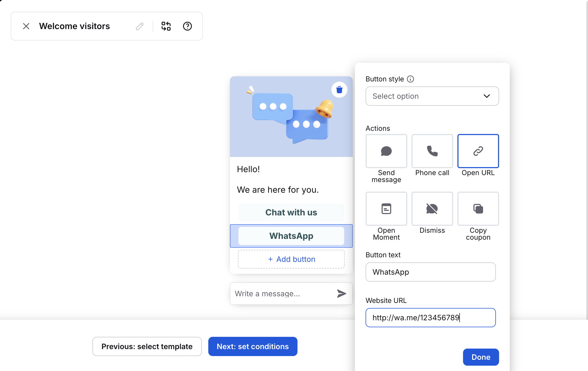
Task: Pick the Dismiss action tile
Action: tap(432, 209)
